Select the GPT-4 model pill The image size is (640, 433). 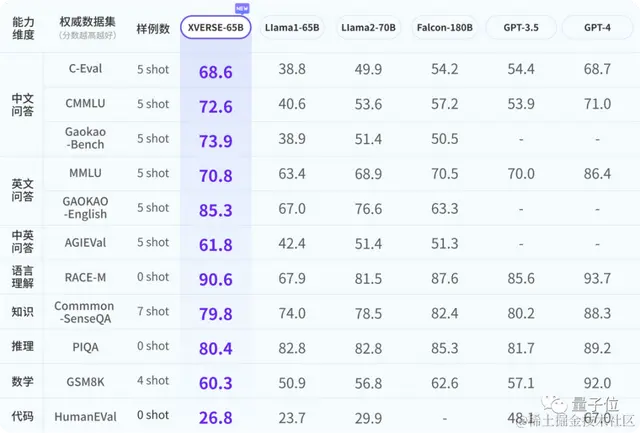(597, 27)
